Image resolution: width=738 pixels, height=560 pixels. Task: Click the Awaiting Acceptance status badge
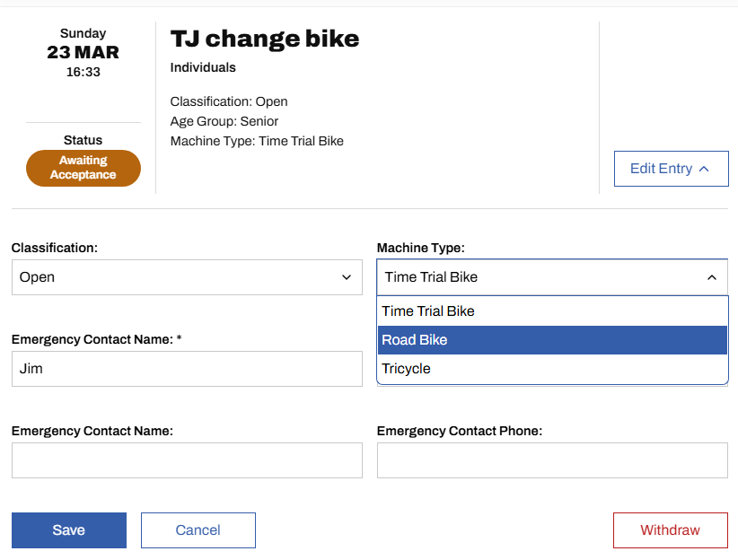(x=83, y=168)
